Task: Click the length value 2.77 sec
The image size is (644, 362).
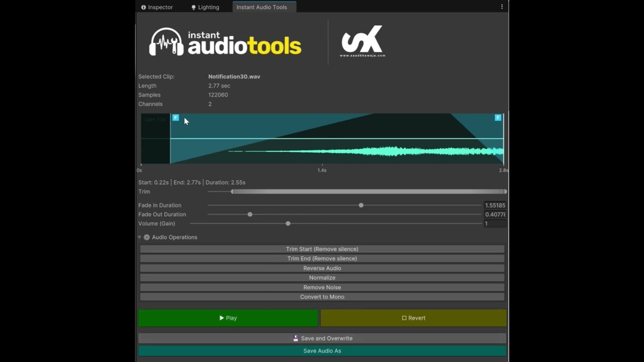Action: 219,85
